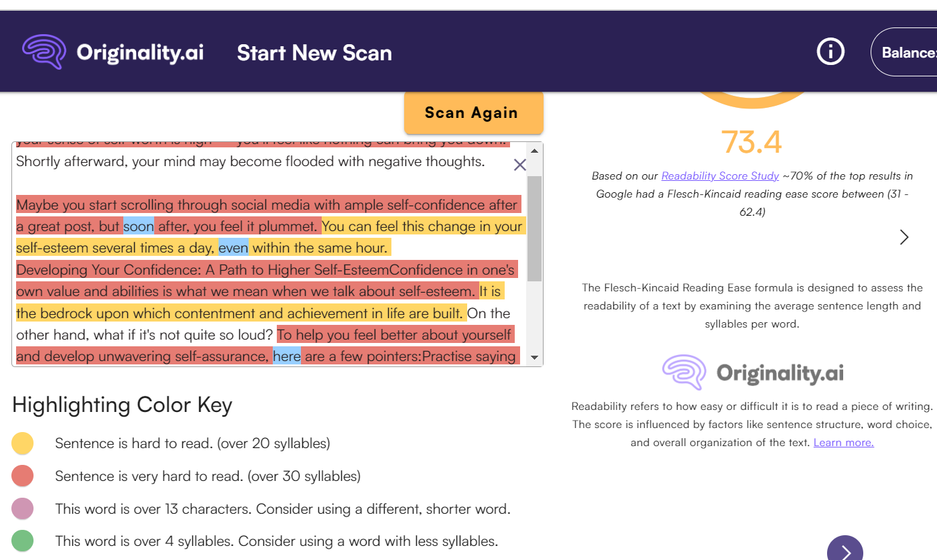
Task: Click the purple over-13-characters color swatch
Action: pyautogui.click(x=23, y=509)
